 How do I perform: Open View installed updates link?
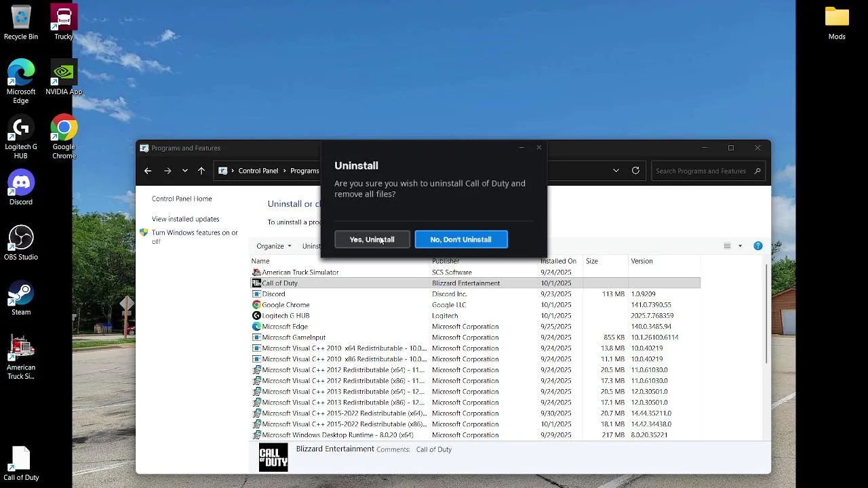coord(185,219)
